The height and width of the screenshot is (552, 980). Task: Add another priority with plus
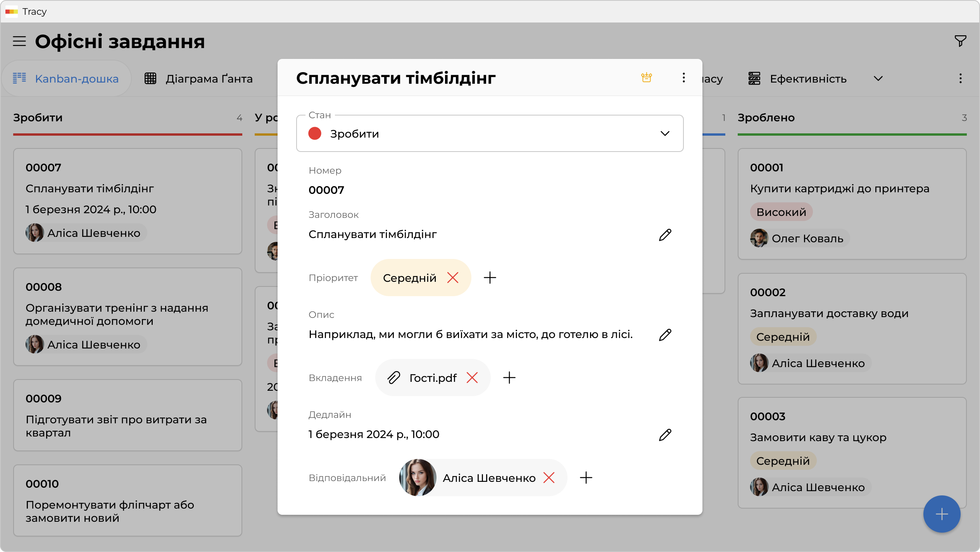490,278
